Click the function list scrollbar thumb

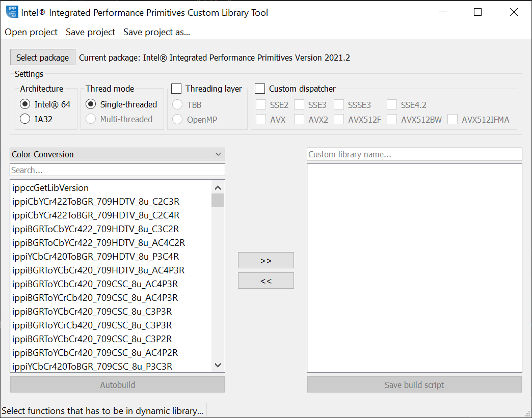pyautogui.click(x=218, y=200)
